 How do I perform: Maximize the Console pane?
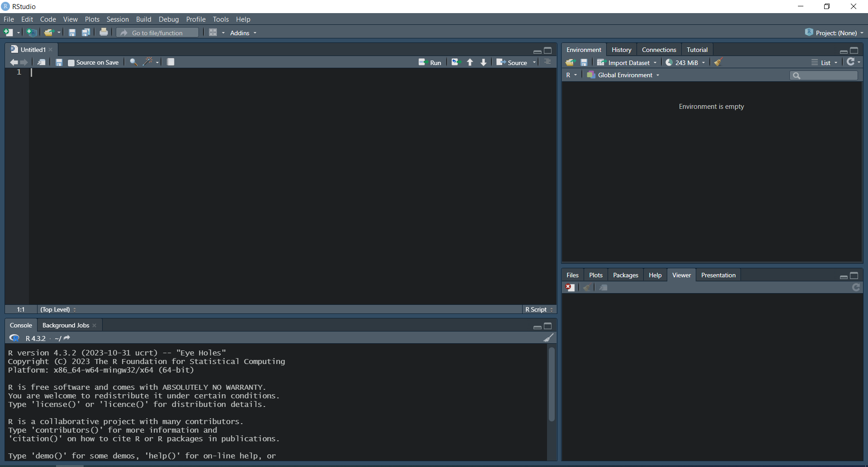pos(548,326)
